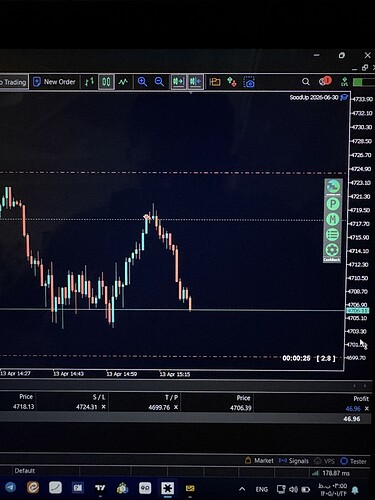Open the Signals tab
Screen dimensions: 375x500
pos(294,461)
